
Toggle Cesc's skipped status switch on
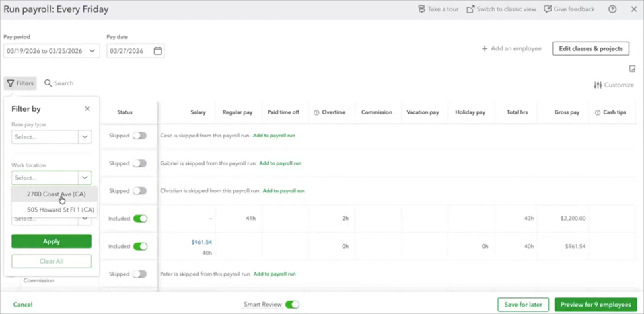[x=139, y=136]
